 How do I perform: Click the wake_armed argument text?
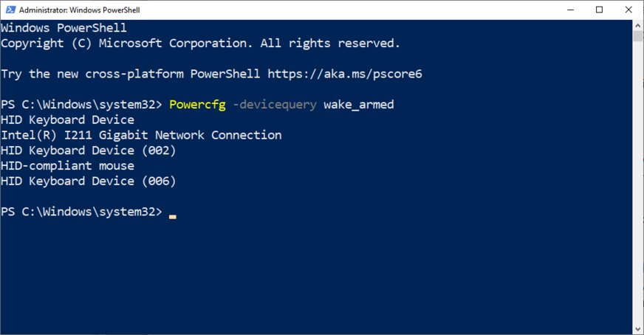coord(358,105)
